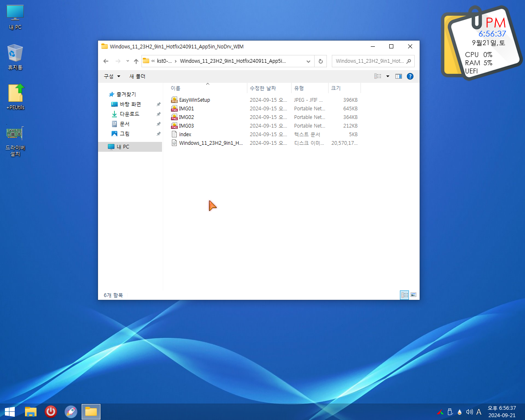Select the EasyWinSetup JPEG file
This screenshot has width=525, height=420.
tap(264, 100)
